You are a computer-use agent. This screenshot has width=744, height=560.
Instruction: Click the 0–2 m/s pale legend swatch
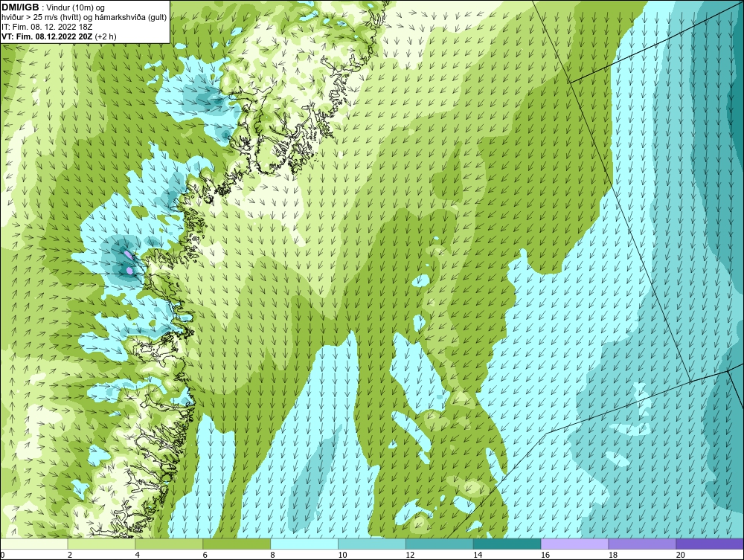pyautogui.click(x=35, y=544)
